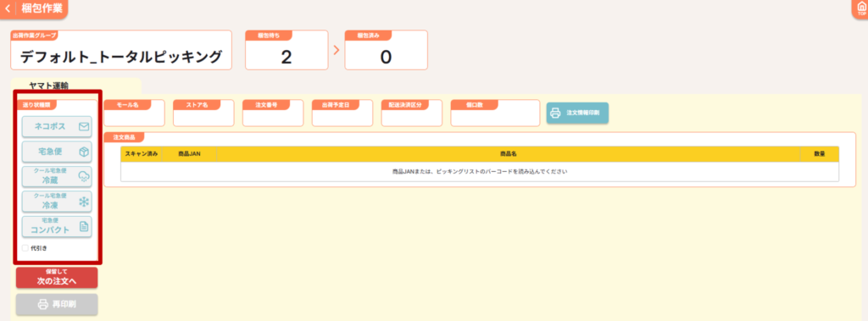Click the 数量 column header
This screenshot has height=321, width=868.
(x=820, y=154)
